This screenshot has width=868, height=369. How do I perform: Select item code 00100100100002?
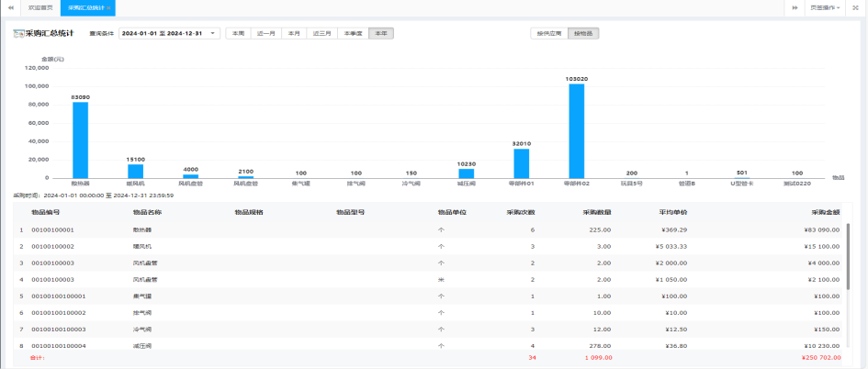pyautogui.click(x=59, y=313)
